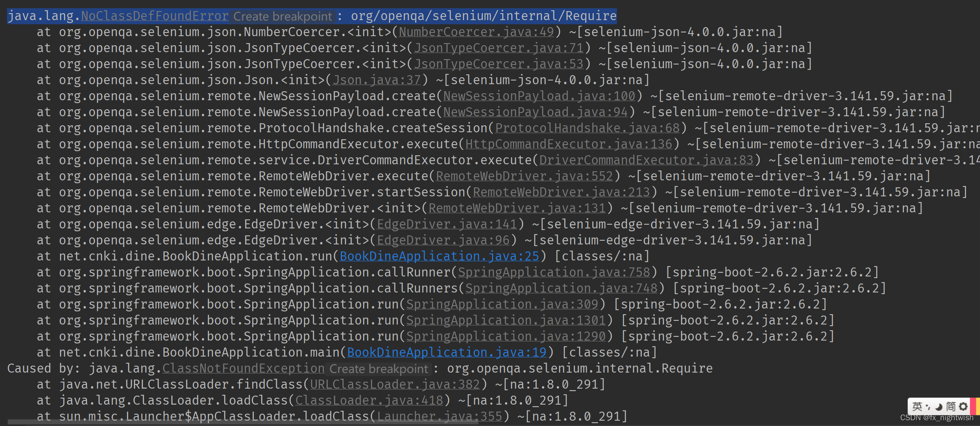This screenshot has height=426, width=980.
Task: Open NumberCoercer.java:49 link
Action: click(476, 32)
